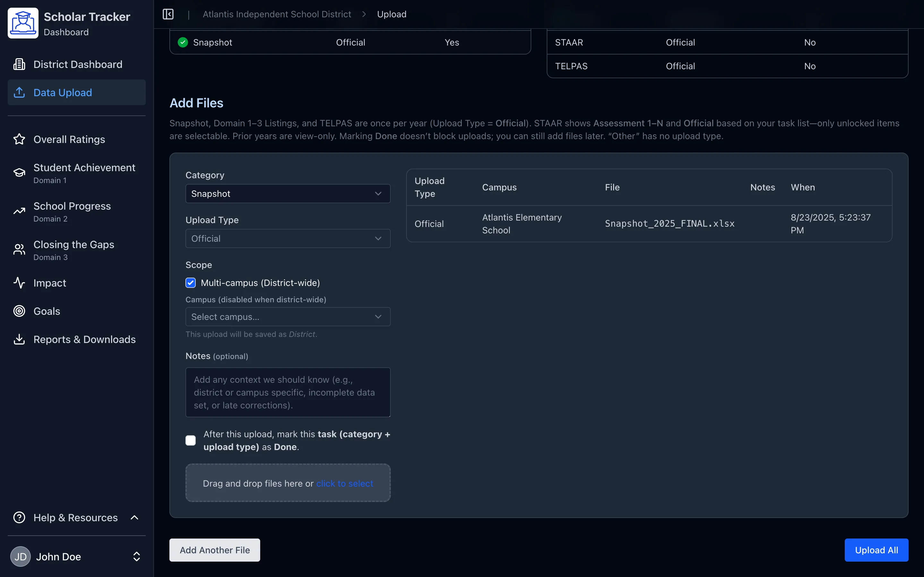
Task: Collapse the sidebar with the top-left icon
Action: point(168,14)
